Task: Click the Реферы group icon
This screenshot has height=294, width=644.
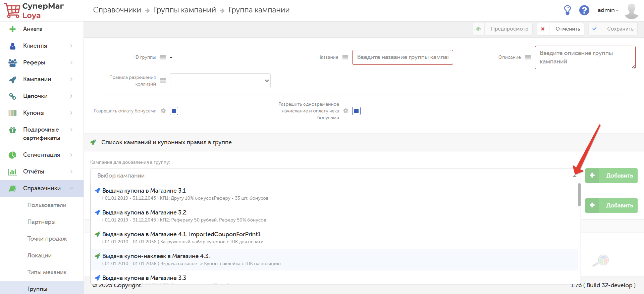Action: point(12,63)
